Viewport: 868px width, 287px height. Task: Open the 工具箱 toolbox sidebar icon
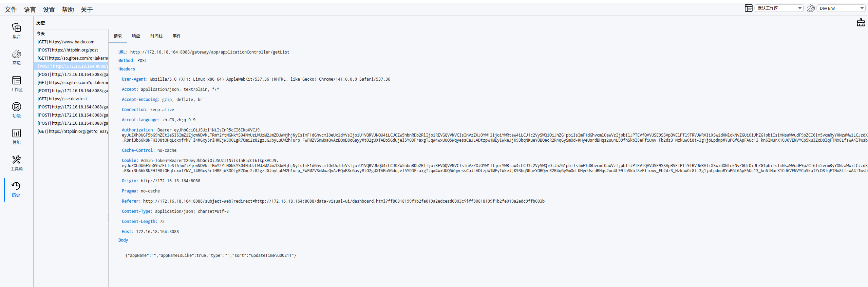click(x=16, y=163)
